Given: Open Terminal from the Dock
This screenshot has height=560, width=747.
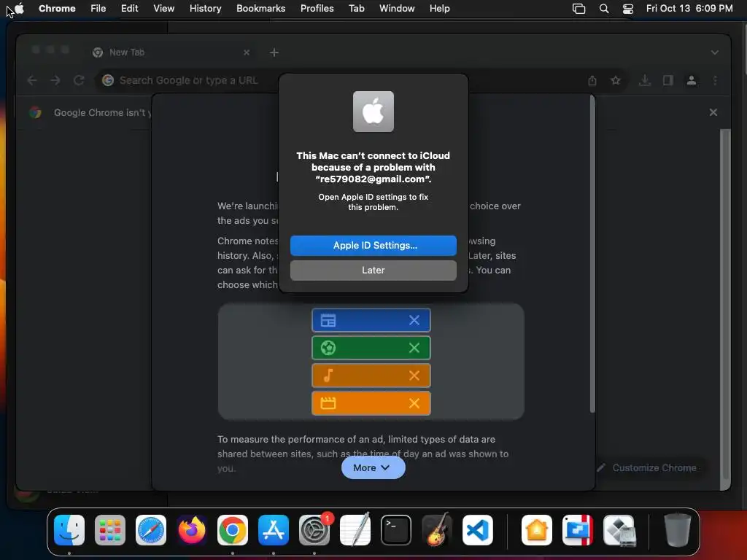Looking at the screenshot, I should 396,530.
